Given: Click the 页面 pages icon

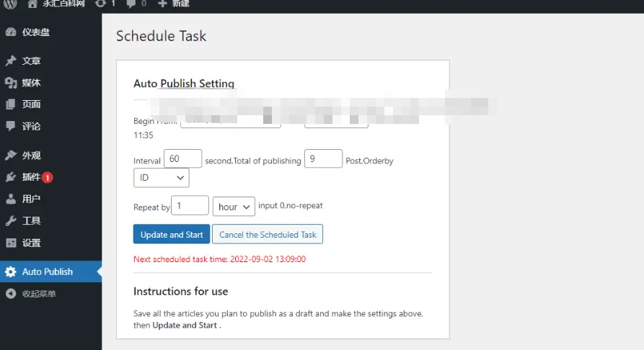Looking at the screenshot, I should click(11, 104).
